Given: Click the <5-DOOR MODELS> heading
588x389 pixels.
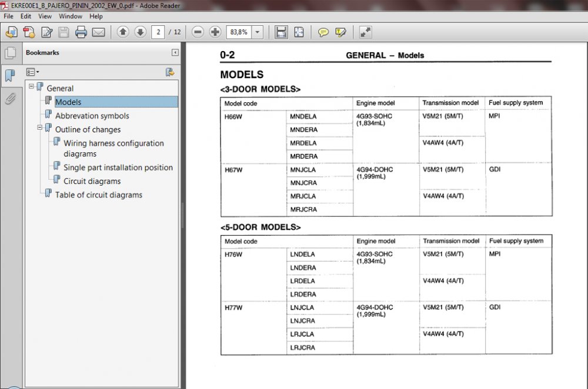Looking at the screenshot, I should coord(260,227).
